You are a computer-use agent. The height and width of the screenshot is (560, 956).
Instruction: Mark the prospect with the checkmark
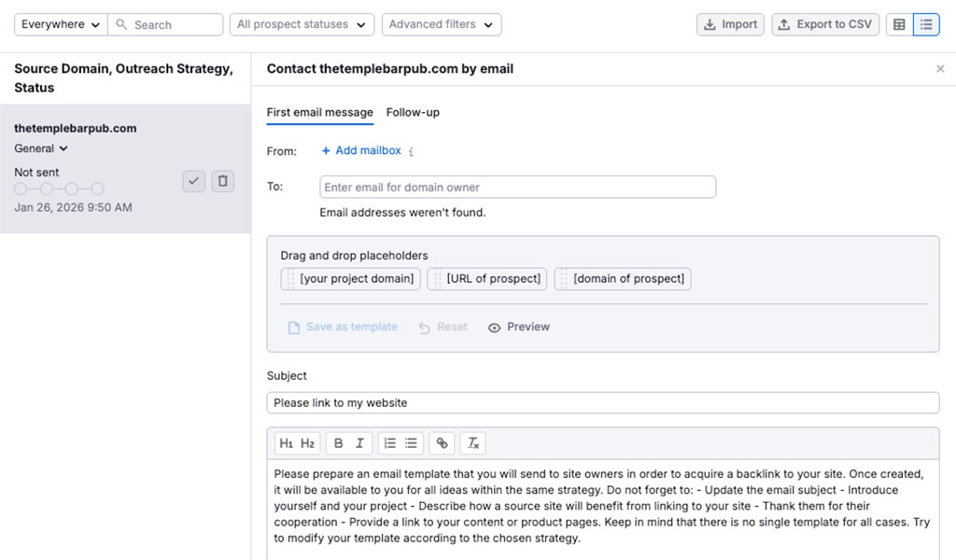(x=193, y=181)
